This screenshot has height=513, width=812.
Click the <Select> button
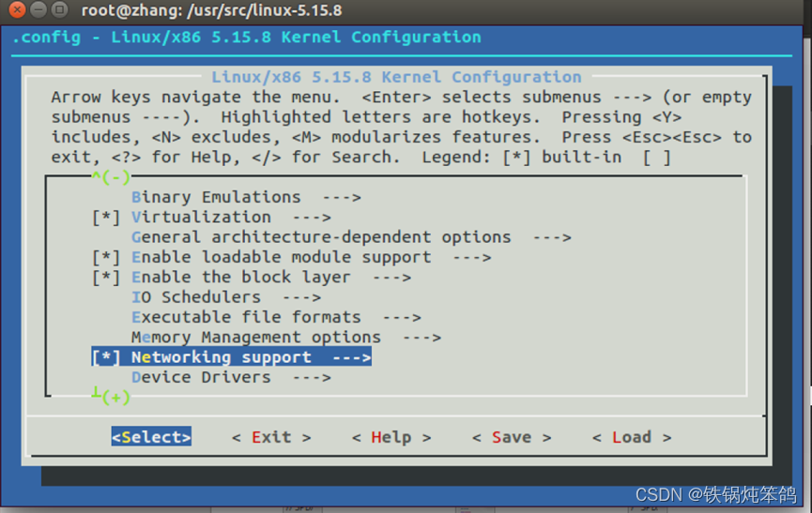tap(151, 437)
